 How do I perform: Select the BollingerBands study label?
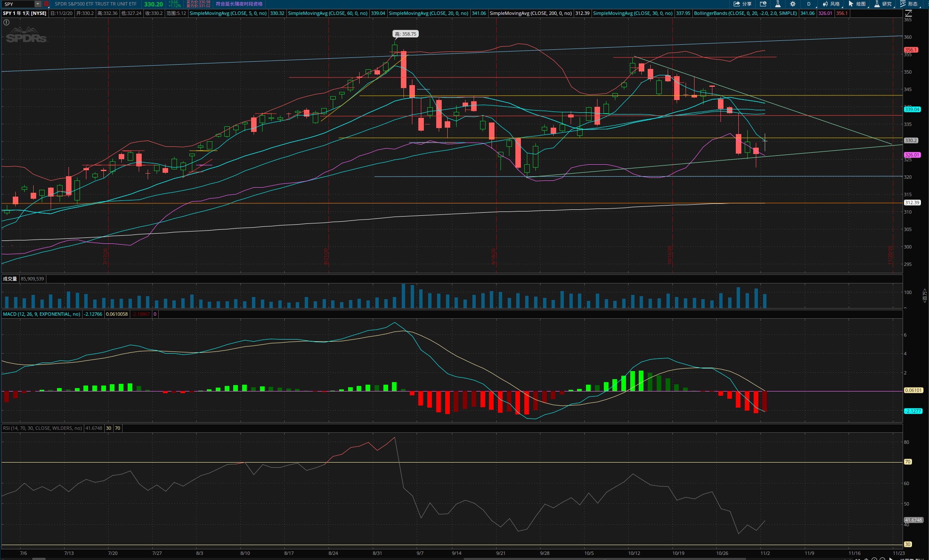click(x=745, y=13)
